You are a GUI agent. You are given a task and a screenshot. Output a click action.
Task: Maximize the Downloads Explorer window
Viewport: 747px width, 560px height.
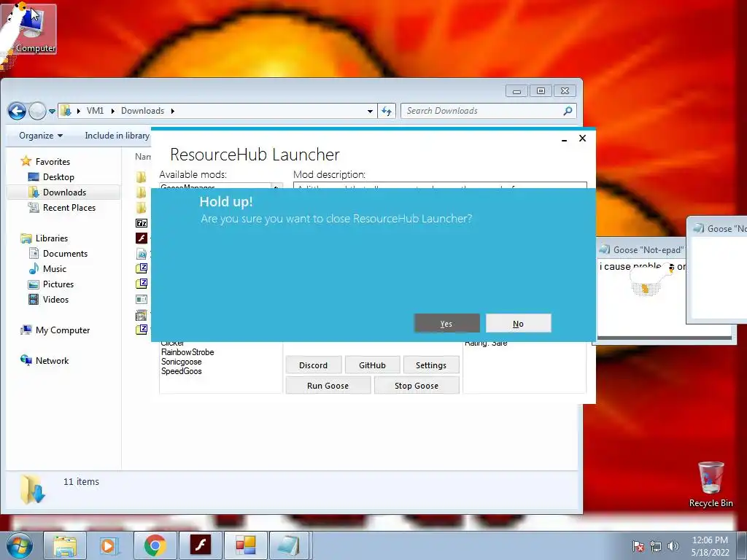[x=541, y=91]
